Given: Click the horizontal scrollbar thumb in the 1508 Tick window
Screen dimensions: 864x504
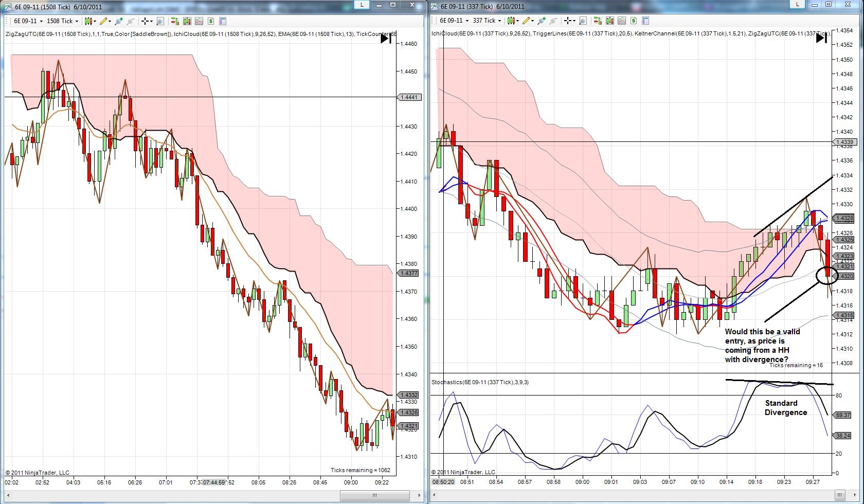Looking at the screenshot, I should (375, 496).
